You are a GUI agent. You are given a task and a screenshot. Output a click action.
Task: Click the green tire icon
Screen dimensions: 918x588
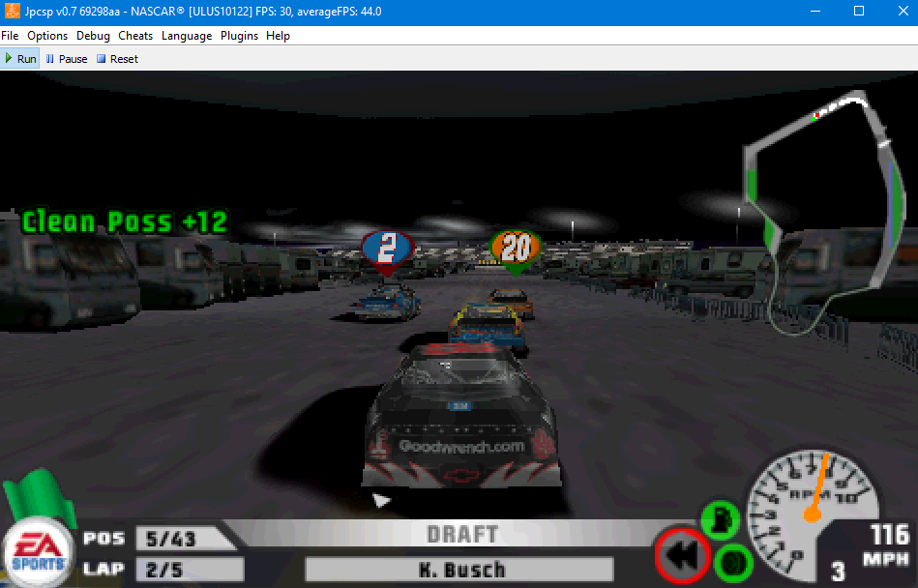(733, 563)
